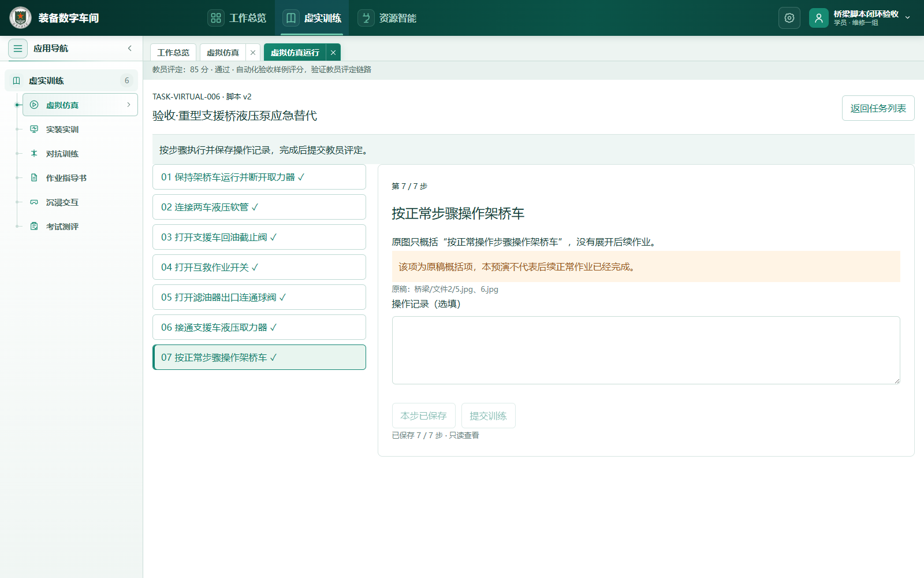
Task: Open the 工作总览 top navigation item
Action: tap(237, 18)
